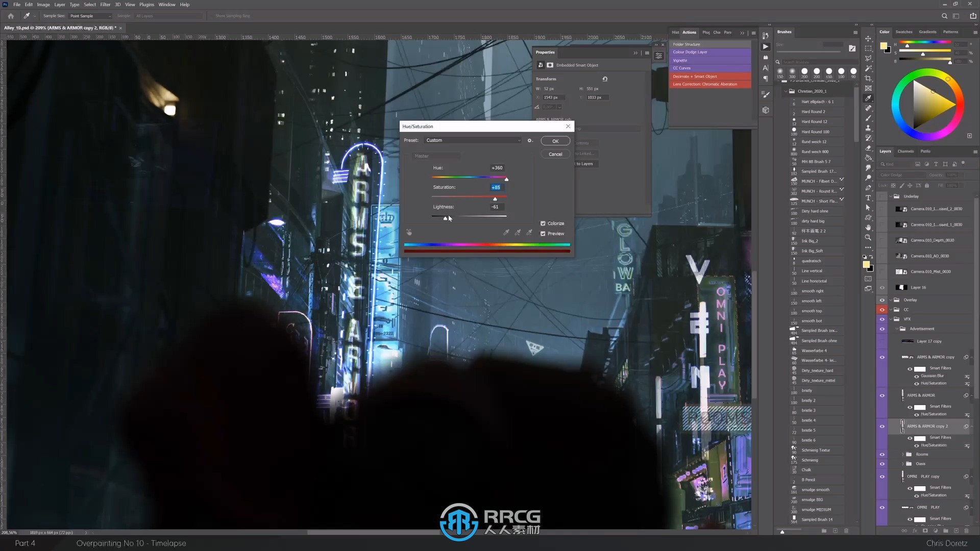Select the Brush tool

(x=868, y=118)
